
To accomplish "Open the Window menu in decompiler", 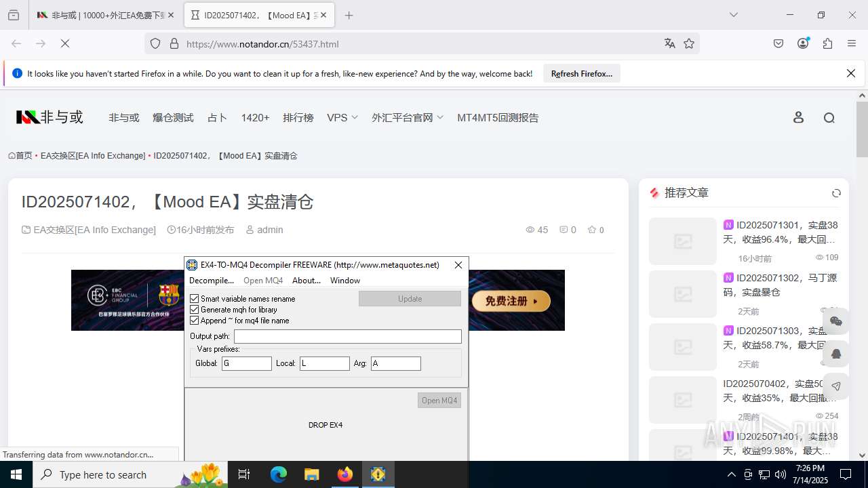I will coord(344,280).
